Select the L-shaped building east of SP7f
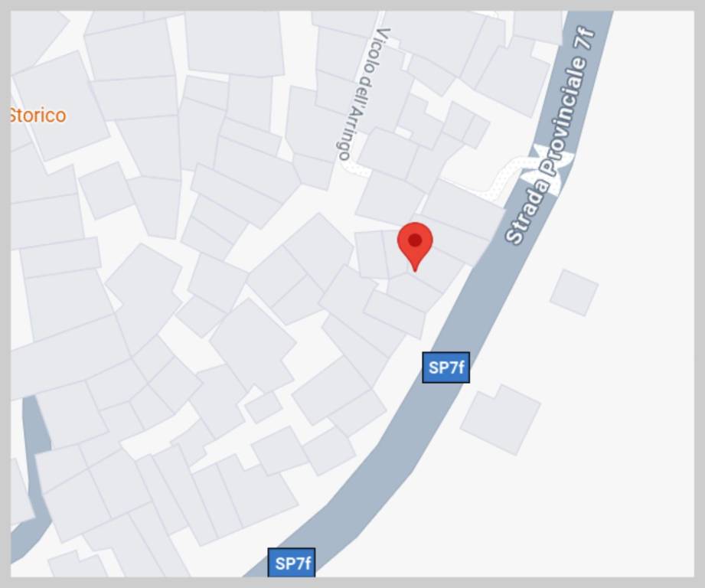The width and height of the screenshot is (705, 588). (x=501, y=419)
